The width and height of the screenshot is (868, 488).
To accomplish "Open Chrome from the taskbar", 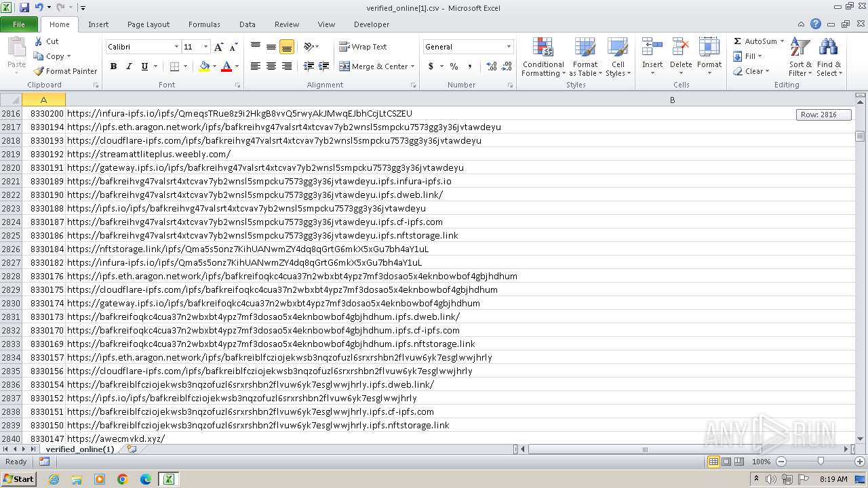I will (x=123, y=479).
